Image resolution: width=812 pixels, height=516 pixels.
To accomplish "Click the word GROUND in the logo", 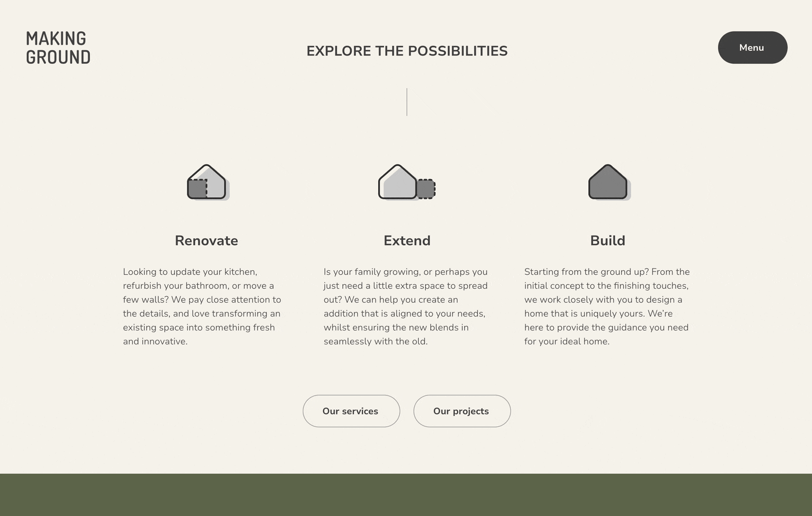I will [x=58, y=57].
